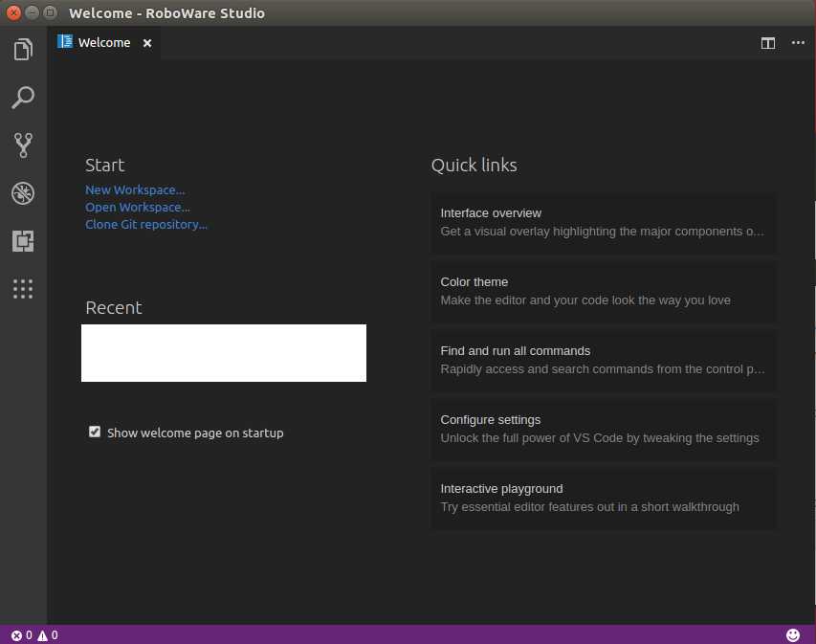
Task: Click the warnings count in the status bar
Action: 48,635
